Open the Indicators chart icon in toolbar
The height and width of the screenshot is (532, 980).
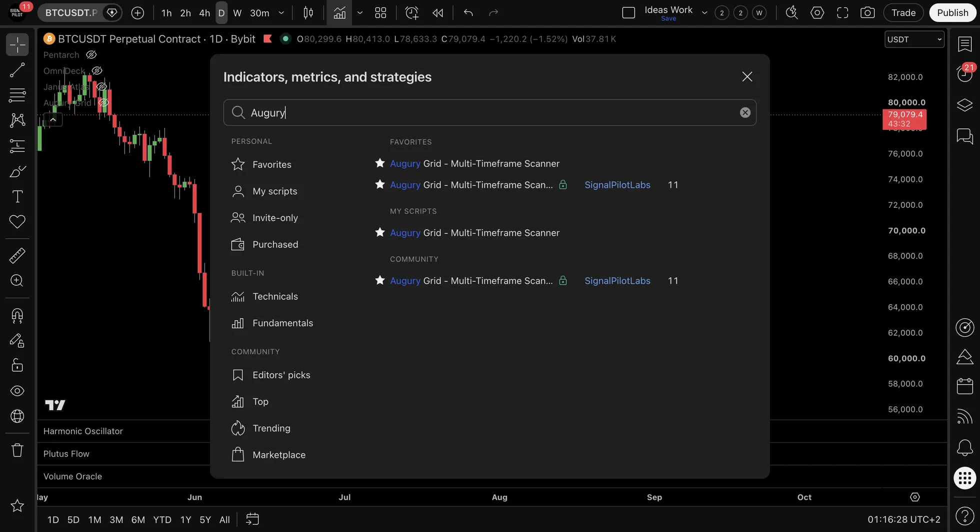pyautogui.click(x=339, y=12)
